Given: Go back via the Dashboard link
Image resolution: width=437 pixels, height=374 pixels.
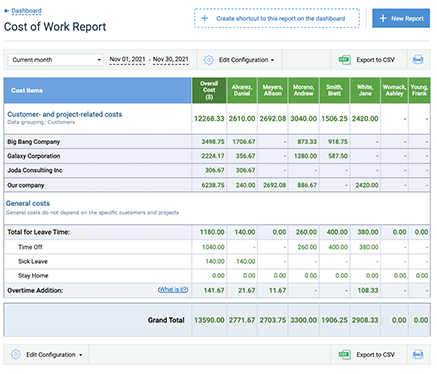Looking at the screenshot, I should (26, 11).
